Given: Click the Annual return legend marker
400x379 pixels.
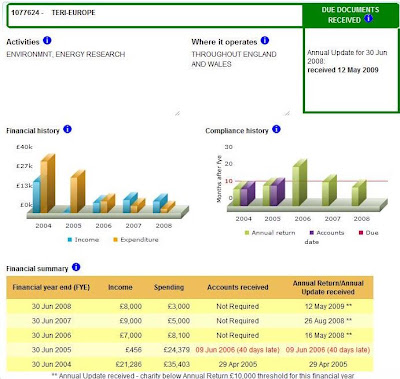Looking at the screenshot, I should pos(247,233).
